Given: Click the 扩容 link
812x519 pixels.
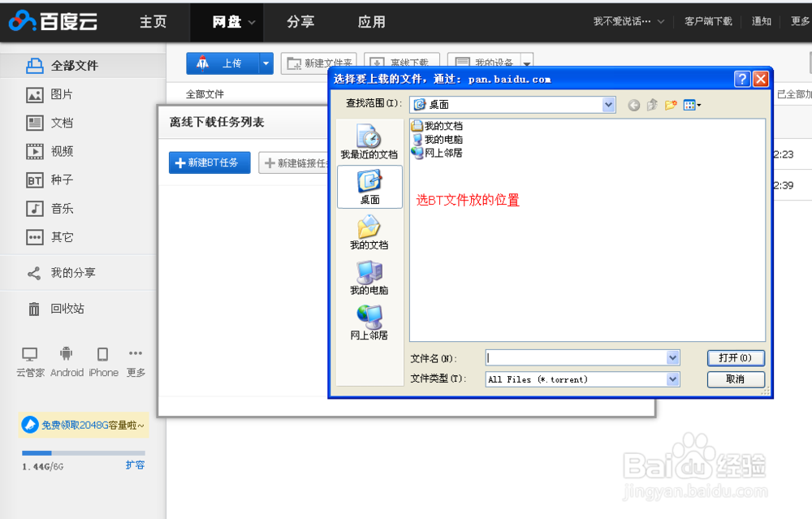Looking at the screenshot, I should (135, 465).
